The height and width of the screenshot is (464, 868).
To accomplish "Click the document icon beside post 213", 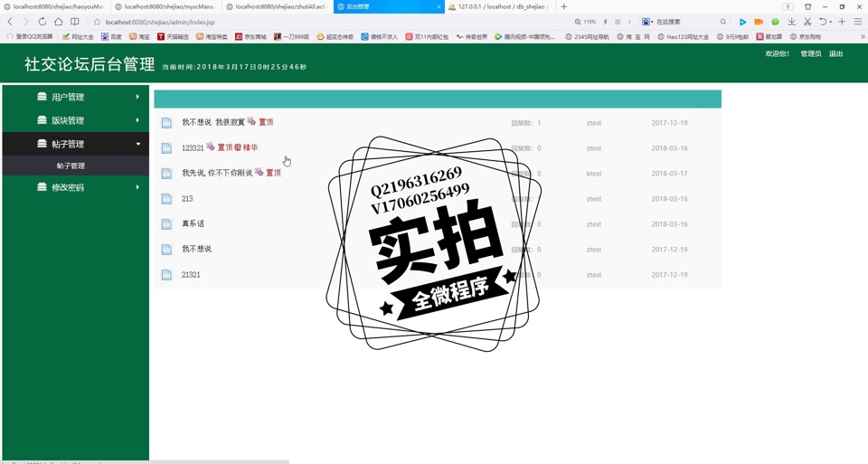I will (166, 199).
